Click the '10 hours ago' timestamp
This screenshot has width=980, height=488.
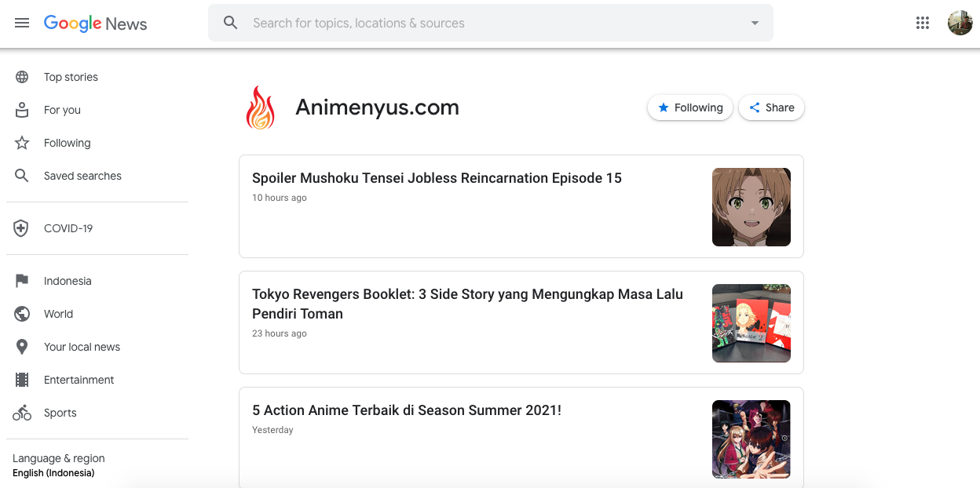point(280,198)
